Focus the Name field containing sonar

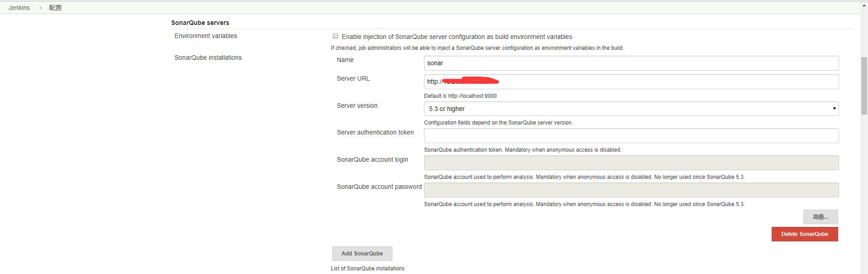pyautogui.click(x=631, y=63)
